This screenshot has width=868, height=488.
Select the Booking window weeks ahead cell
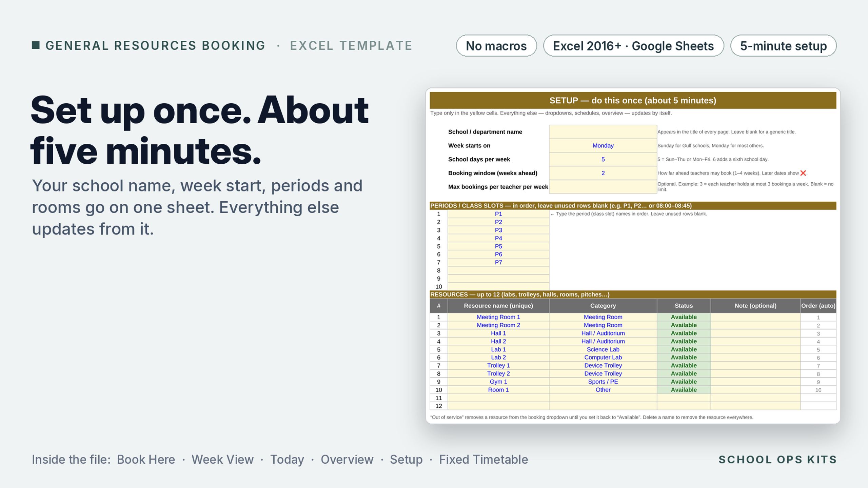[603, 173]
